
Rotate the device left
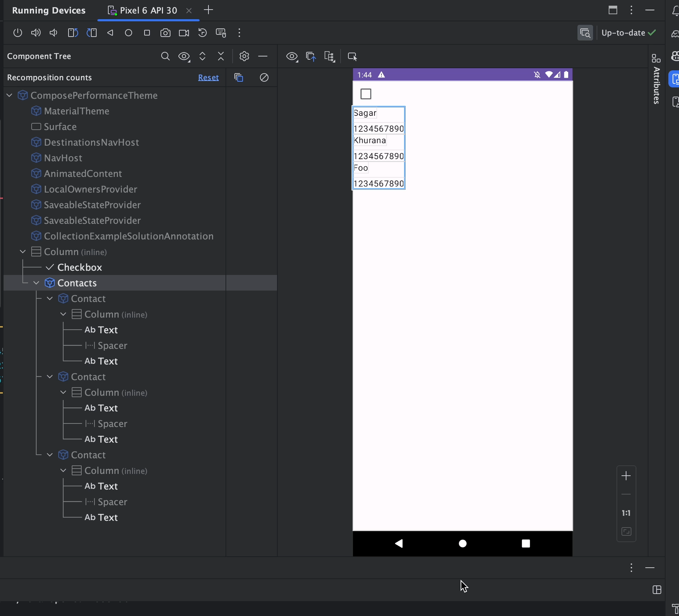pyautogui.click(x=73, y=33)
